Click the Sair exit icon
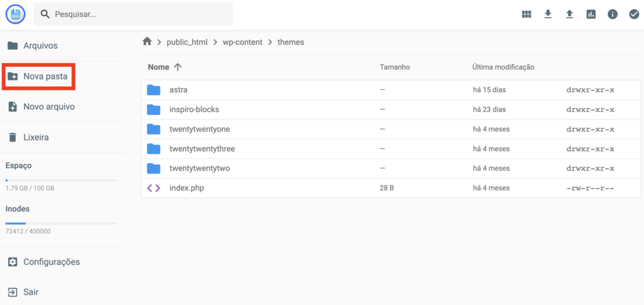Image resolution: width=644 pixels, height=305 pixels. (x=13, y=292)
